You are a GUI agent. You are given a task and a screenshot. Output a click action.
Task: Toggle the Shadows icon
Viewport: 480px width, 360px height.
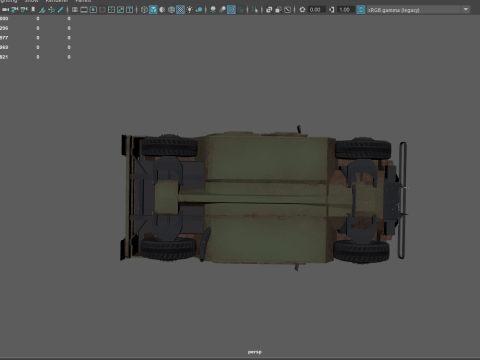pyautogui.click(x=199, y=10)
